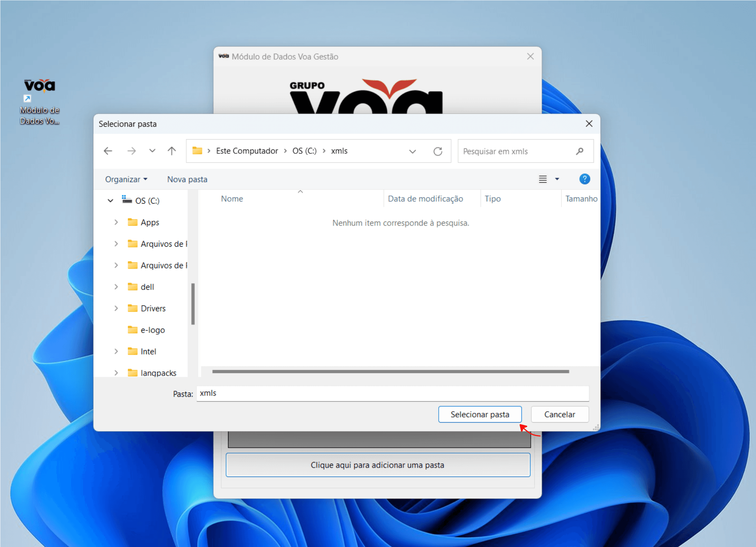This screenshot has height=547, width=756.
Task: Open help with the blue question mark
Action: click(584, 179)
